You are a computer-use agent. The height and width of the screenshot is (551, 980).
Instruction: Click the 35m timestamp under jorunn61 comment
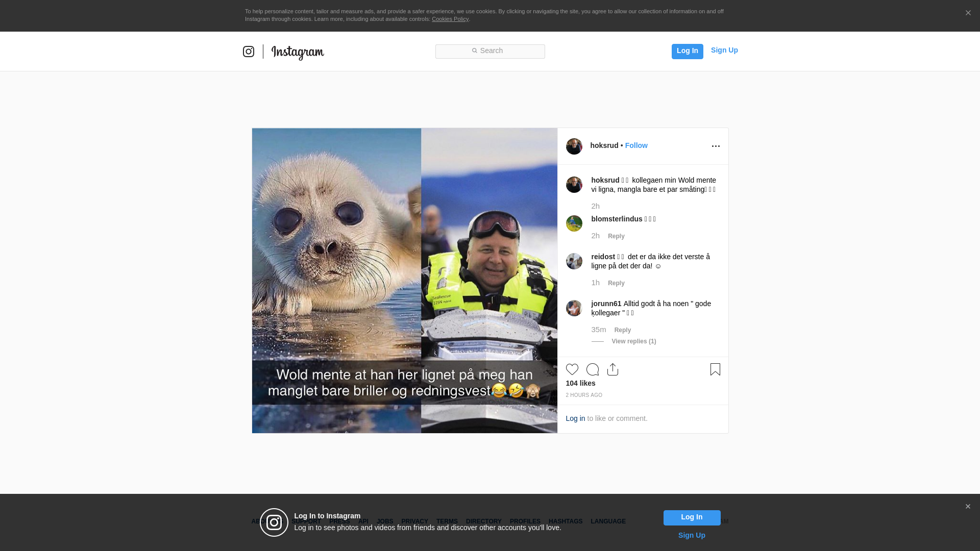599,330
